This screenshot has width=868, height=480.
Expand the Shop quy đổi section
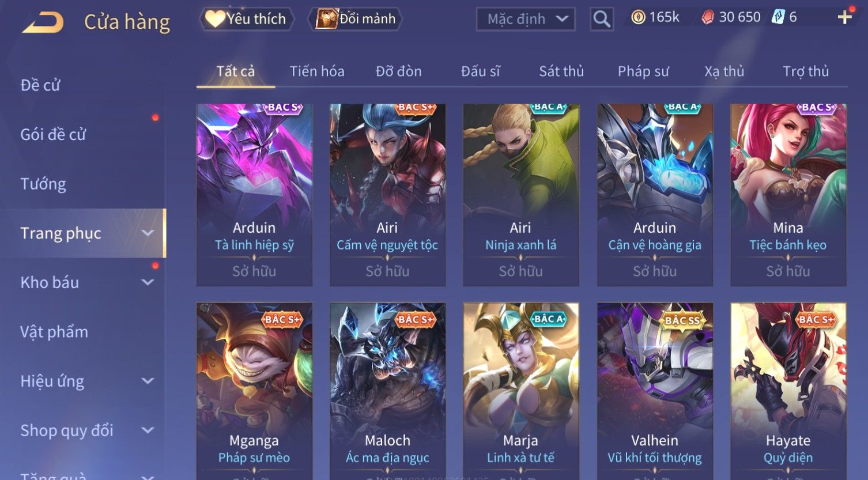pyautogui.click(x=148, y=430)
